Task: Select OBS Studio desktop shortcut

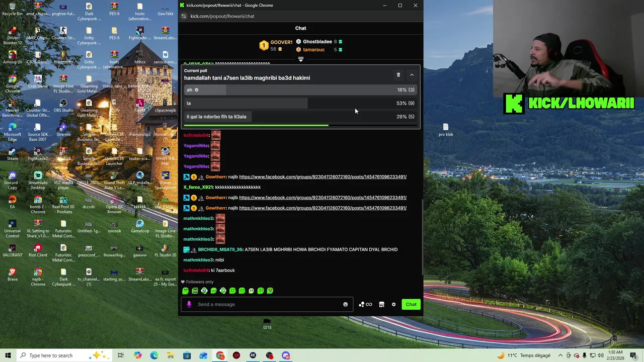Action: coord(63,106)
